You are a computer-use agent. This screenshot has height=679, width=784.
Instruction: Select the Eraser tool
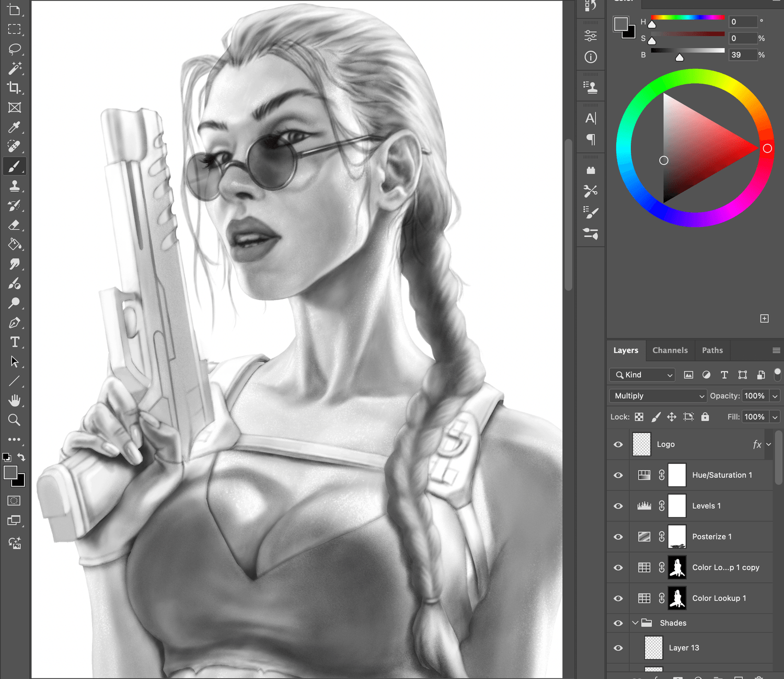(x=14, y=225)
